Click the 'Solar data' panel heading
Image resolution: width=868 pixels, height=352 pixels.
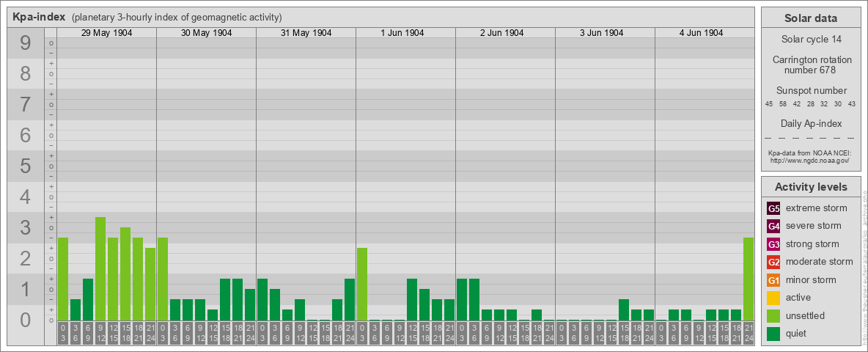(x=811, y=18)
